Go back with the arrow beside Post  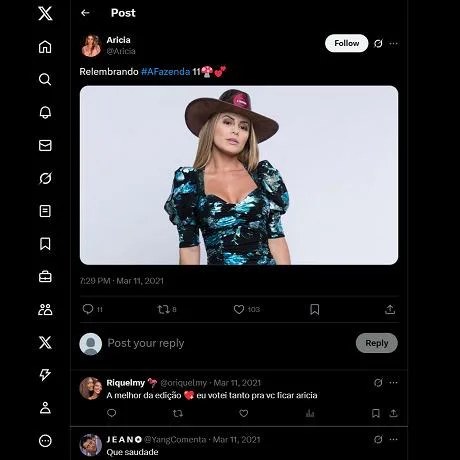tap(85, 13)
